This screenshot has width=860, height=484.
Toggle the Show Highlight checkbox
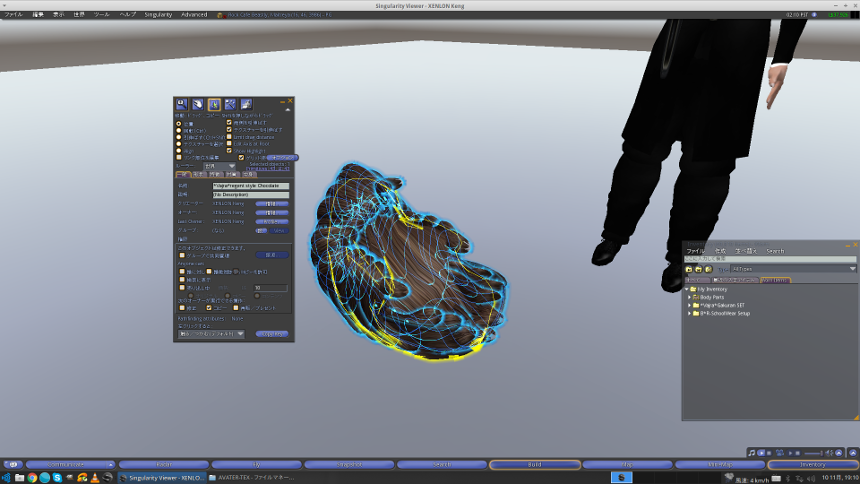(229, 150)
